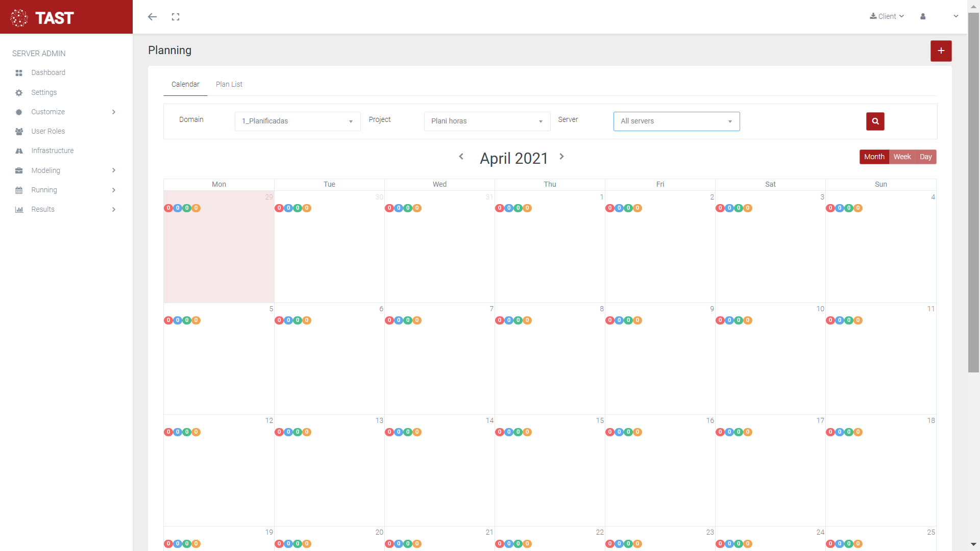Viewport: 980px width, 551px height.
Task: Go to previous month with left chevron
Action: click(x=461, y=157)
